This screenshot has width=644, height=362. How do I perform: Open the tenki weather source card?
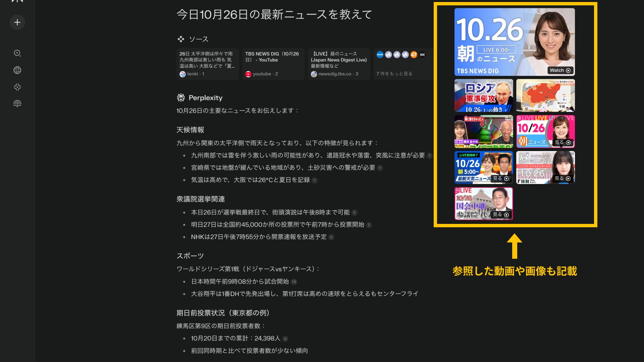pyautogui.click(x=207, y=64)
